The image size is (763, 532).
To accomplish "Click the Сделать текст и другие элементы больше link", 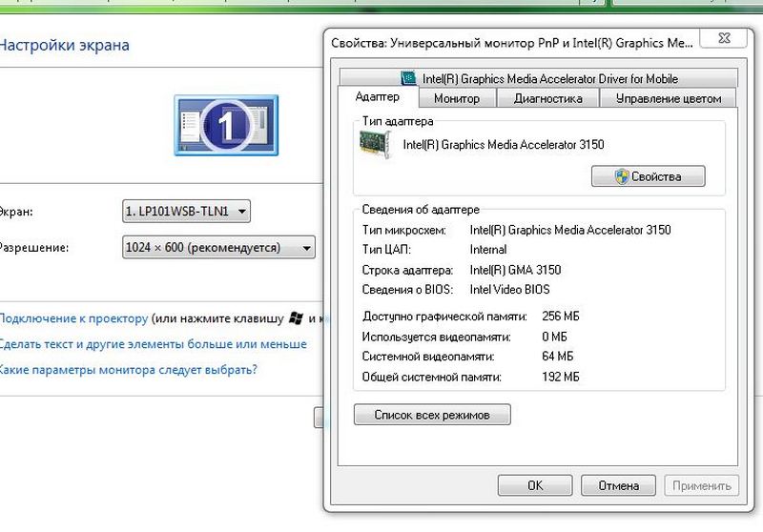I will coord(153,344).
